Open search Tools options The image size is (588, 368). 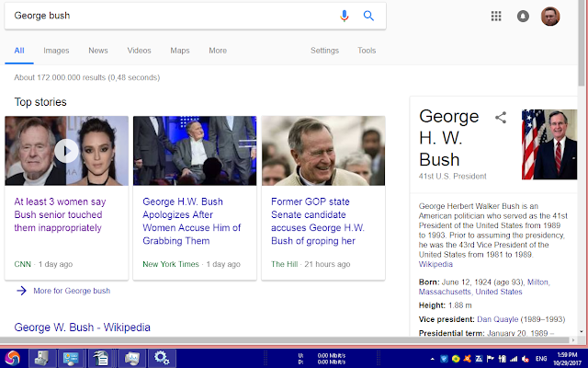pyautogui.click(x=367, y=51)
